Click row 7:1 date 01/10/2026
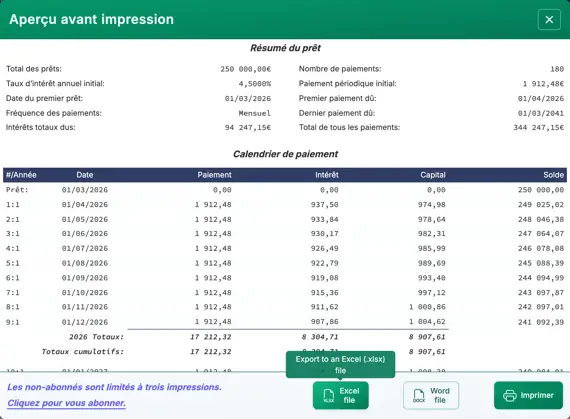The width and height of the screenshot is (570, 419). 85,293
